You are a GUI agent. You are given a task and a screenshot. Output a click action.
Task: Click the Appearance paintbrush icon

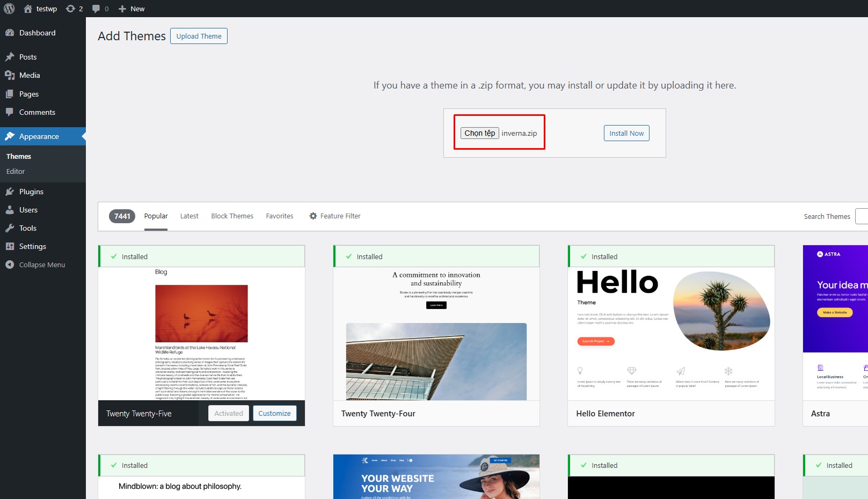point(10,136)
